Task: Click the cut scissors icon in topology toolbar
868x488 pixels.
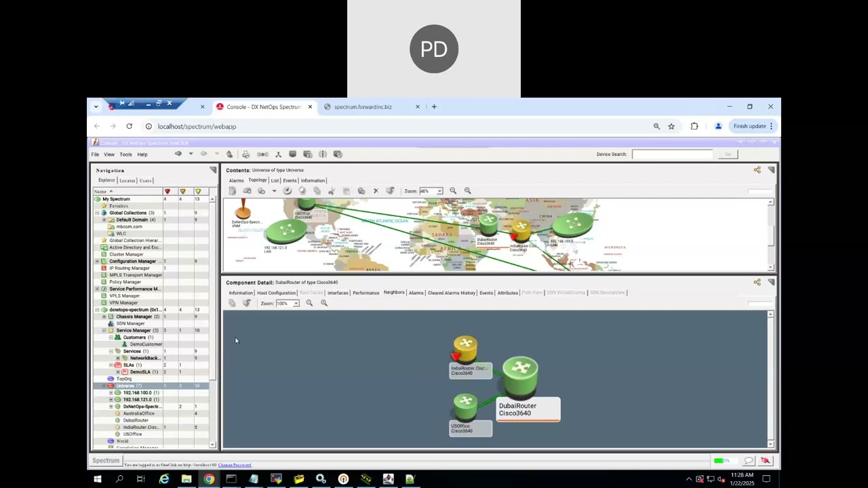Action: [x=332, y=191]
